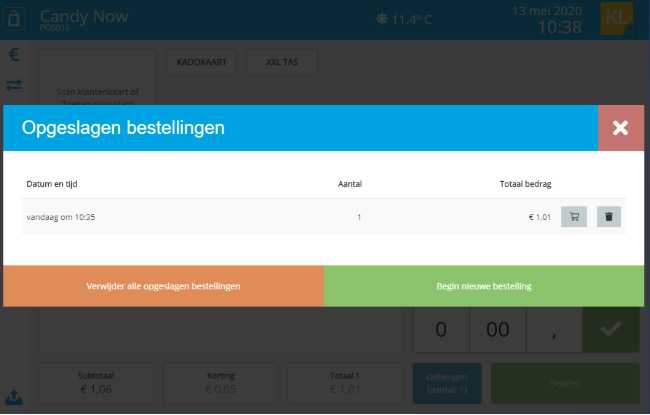Click the € 1,01 amount in the order row
Screen dimensions: 650x415
click(x=539, y=217)
